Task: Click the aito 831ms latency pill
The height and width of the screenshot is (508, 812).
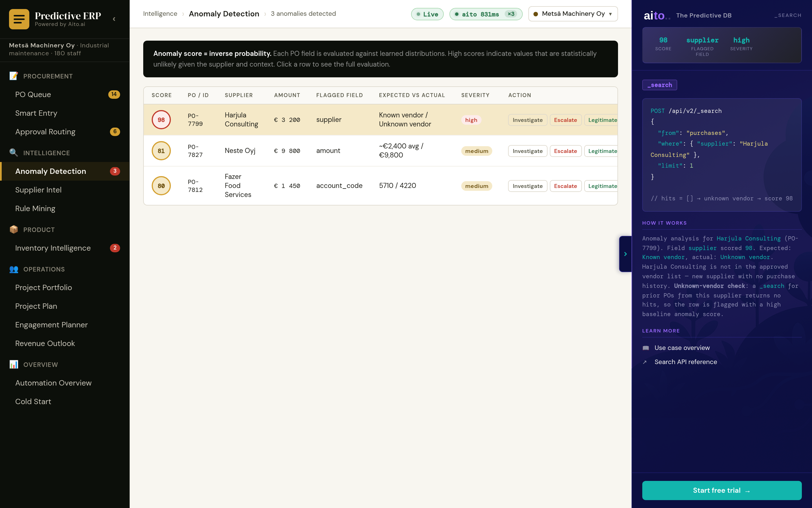Action: pyautogui.click(x=486, y=14)
